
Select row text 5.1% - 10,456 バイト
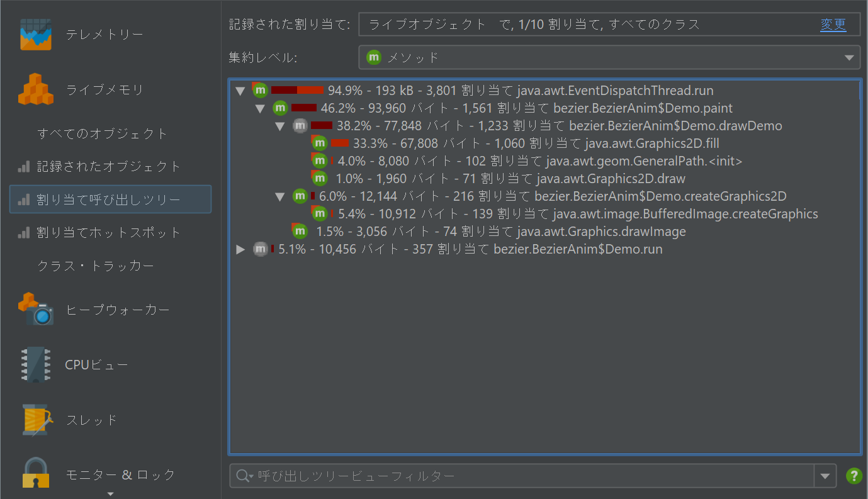(x=470, y=249)
